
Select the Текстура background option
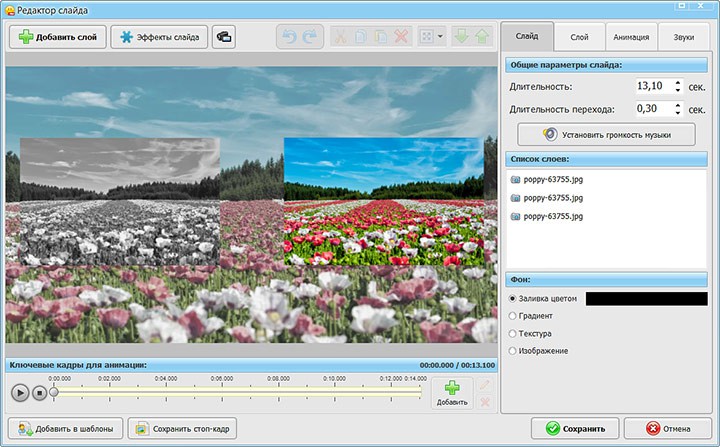(x=514, y=333)
